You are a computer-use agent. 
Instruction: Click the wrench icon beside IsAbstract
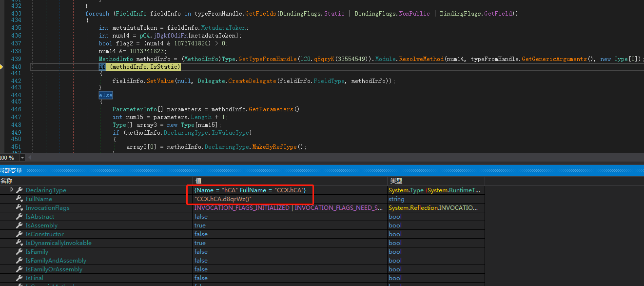point(20,216)
